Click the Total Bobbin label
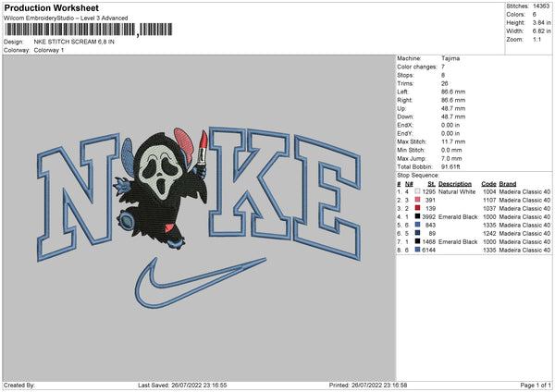 (414, 166)
